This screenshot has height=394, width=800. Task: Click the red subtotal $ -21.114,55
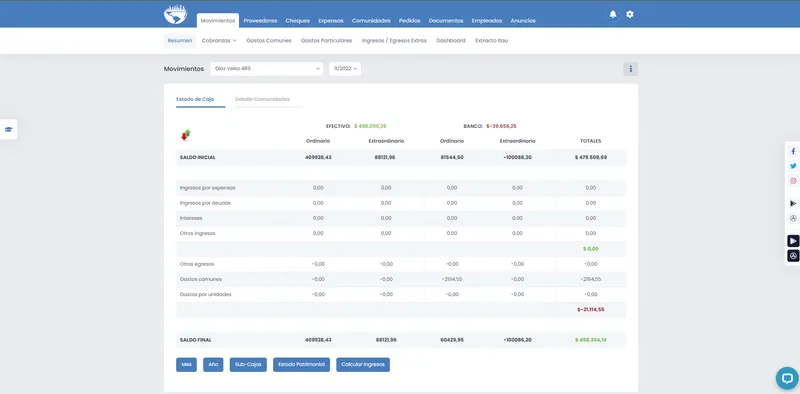tap(590, 310)
